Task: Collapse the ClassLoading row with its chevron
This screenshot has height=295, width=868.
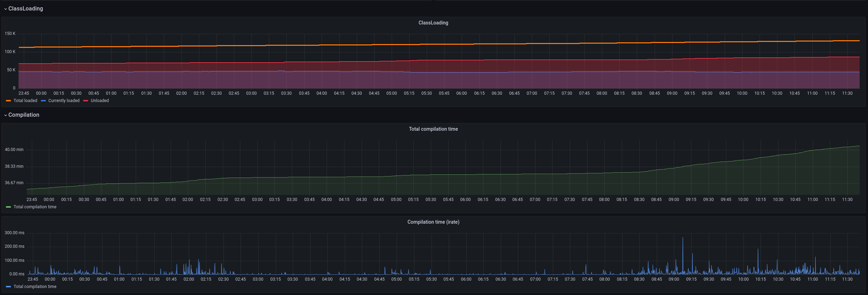Action: (x=6, y=9)
